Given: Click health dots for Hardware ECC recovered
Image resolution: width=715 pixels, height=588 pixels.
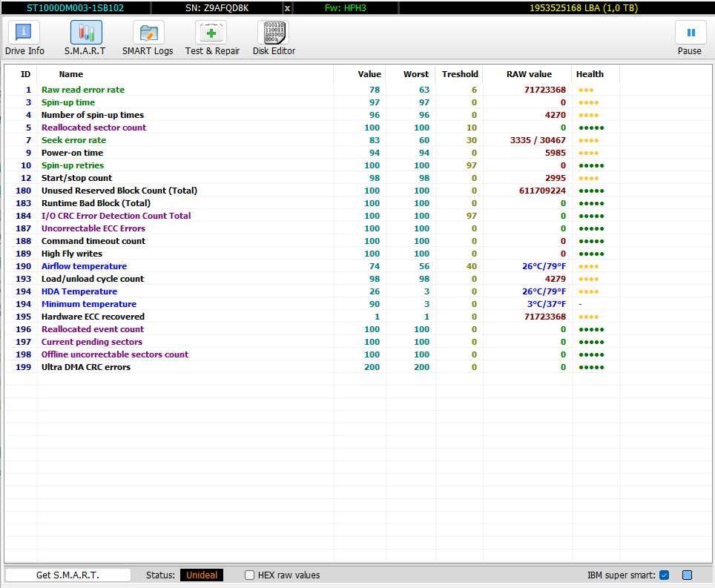Looking at the screenshot, I should click(x=589, y=317).
